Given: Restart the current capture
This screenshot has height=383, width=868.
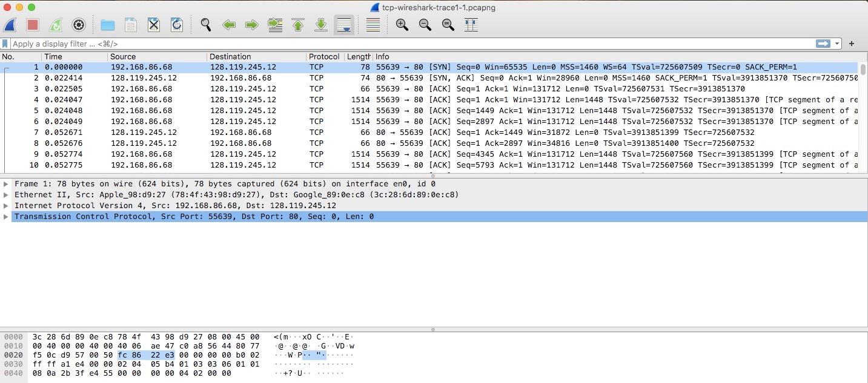Looking at the screenshot, I should point(55,25).
